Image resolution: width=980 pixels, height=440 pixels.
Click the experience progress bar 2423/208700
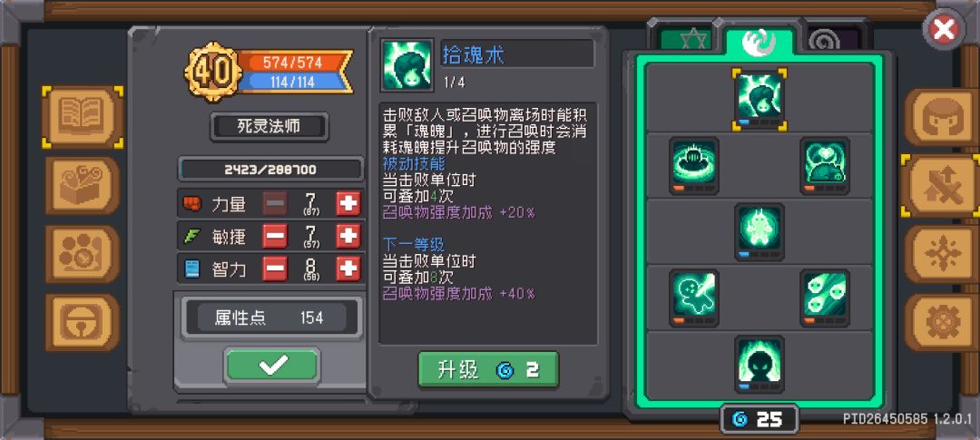[x=270, y=170]
